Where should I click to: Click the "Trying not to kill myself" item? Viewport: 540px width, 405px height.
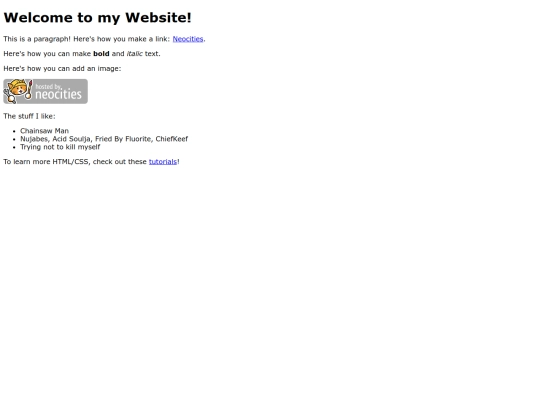tap(60, 147)
